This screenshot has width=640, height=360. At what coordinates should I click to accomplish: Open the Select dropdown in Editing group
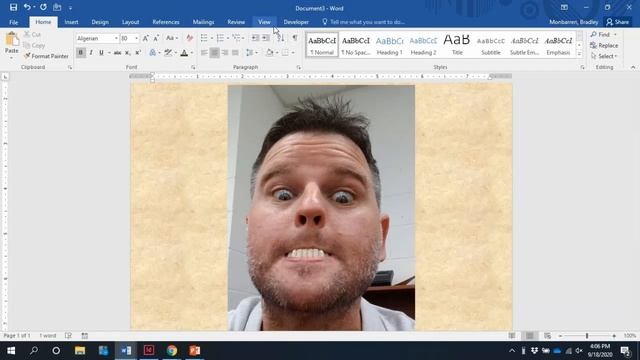point(604,56)
